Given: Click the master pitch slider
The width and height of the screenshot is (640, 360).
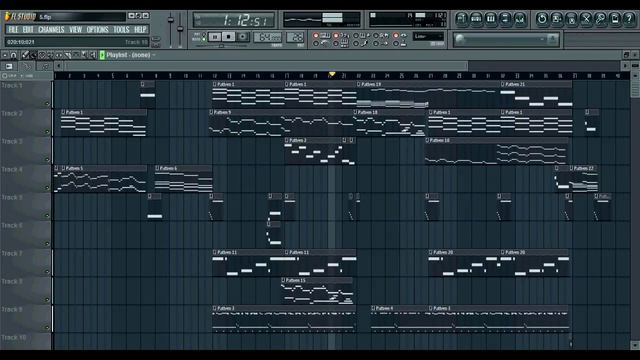Looking at the screenshot, I should tap(180, 29).
